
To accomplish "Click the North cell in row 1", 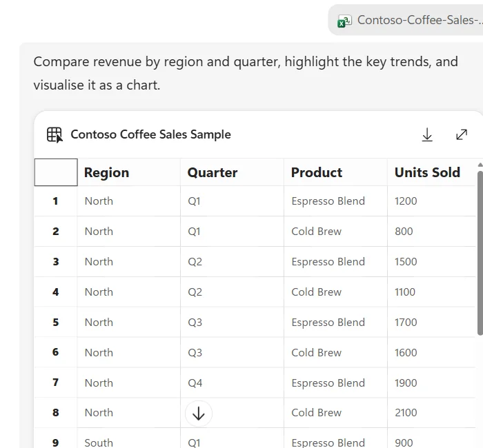I will point(129,201).
